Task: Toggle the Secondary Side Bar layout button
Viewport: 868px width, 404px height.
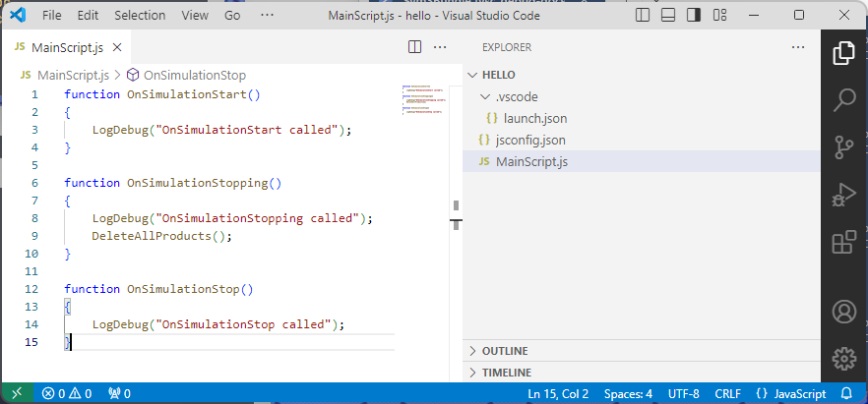Action: [694, 16]
